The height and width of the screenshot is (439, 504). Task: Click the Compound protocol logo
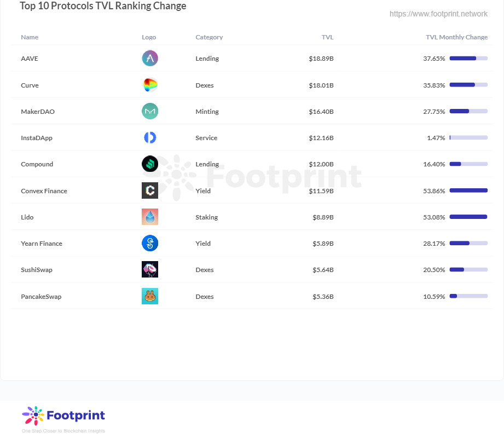click(149, 164)
